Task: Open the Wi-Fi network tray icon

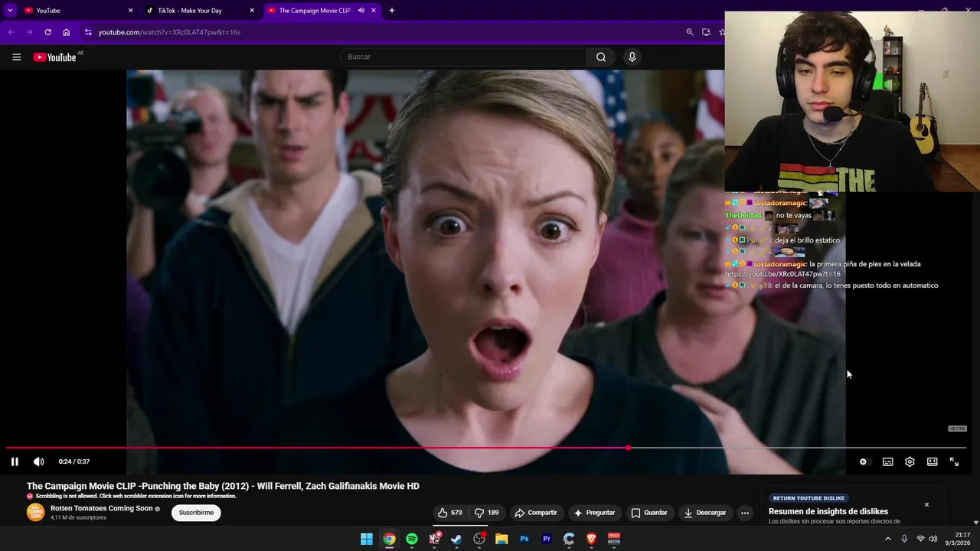Action: coord(920,539)
